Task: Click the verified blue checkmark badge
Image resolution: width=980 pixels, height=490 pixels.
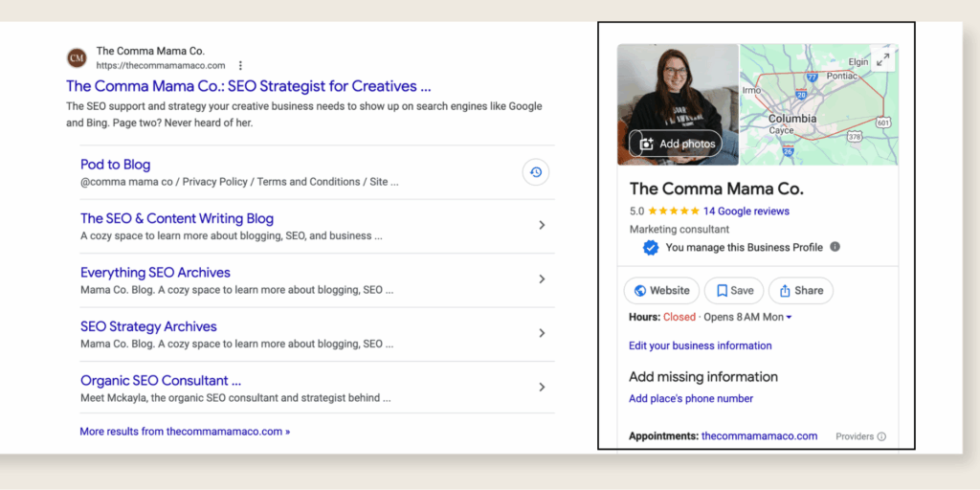Action: click(x=651, y=248)
